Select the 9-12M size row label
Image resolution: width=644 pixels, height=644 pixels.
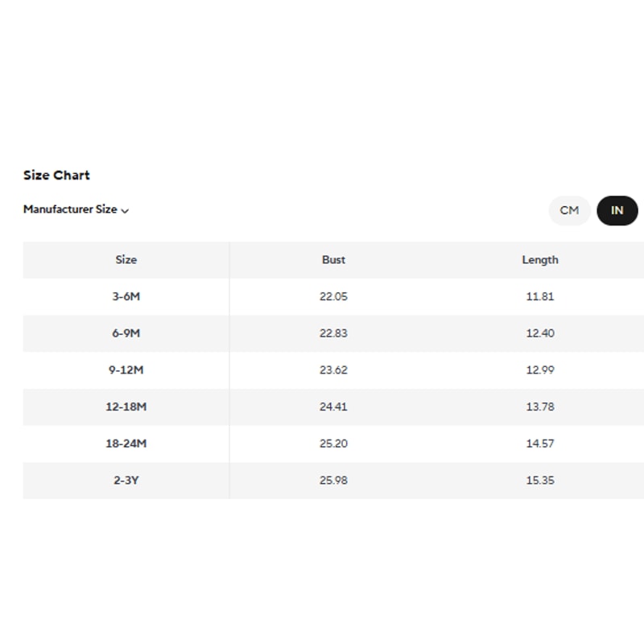[x=126, y=370]
